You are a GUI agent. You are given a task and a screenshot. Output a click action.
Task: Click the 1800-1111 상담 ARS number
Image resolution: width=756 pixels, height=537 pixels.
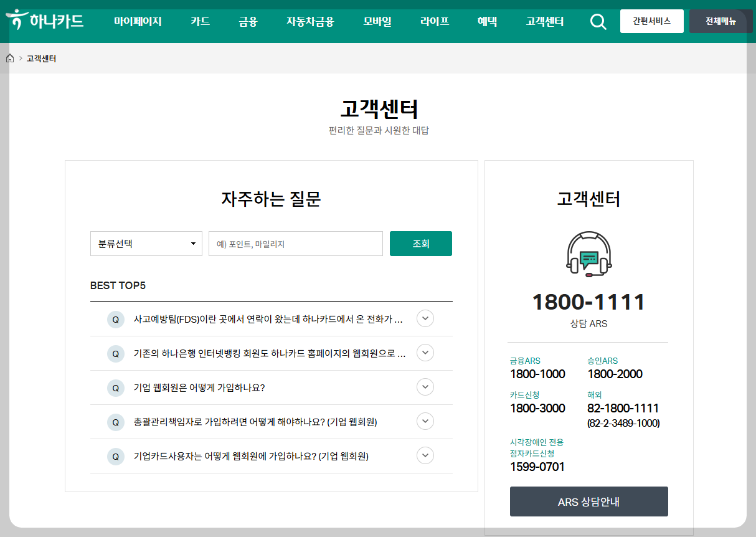(x=589, y=302)
